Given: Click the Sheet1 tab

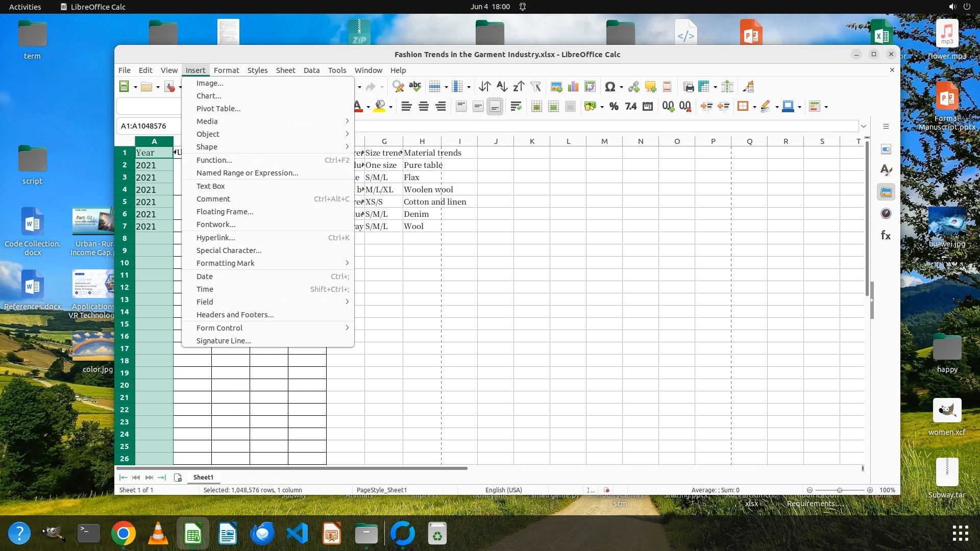Looking at the screenshot, I should point(203,478).
